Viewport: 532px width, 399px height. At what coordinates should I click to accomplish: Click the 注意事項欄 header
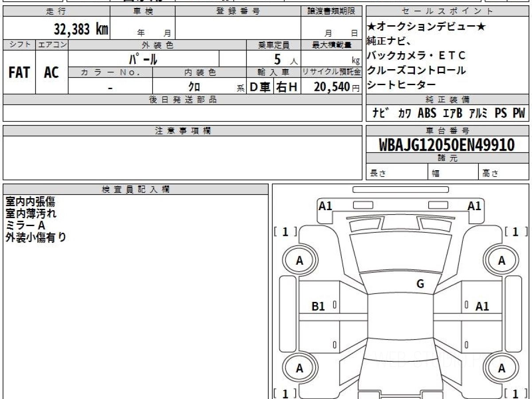click(x=182, y=131)
